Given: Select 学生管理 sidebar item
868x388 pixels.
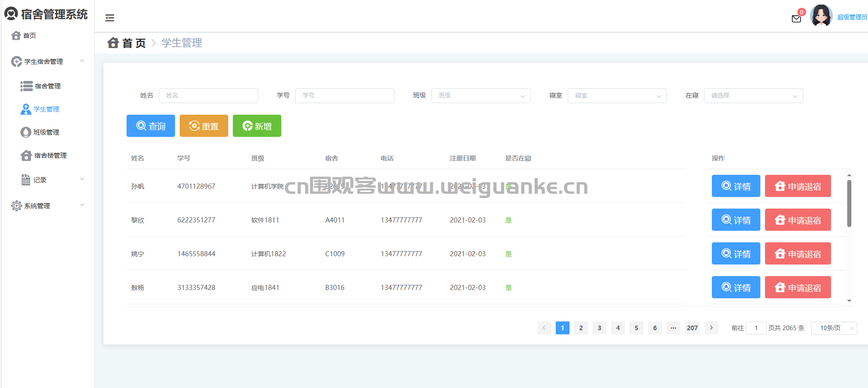Looking at the screenshot, I should (x=47, y=109).
